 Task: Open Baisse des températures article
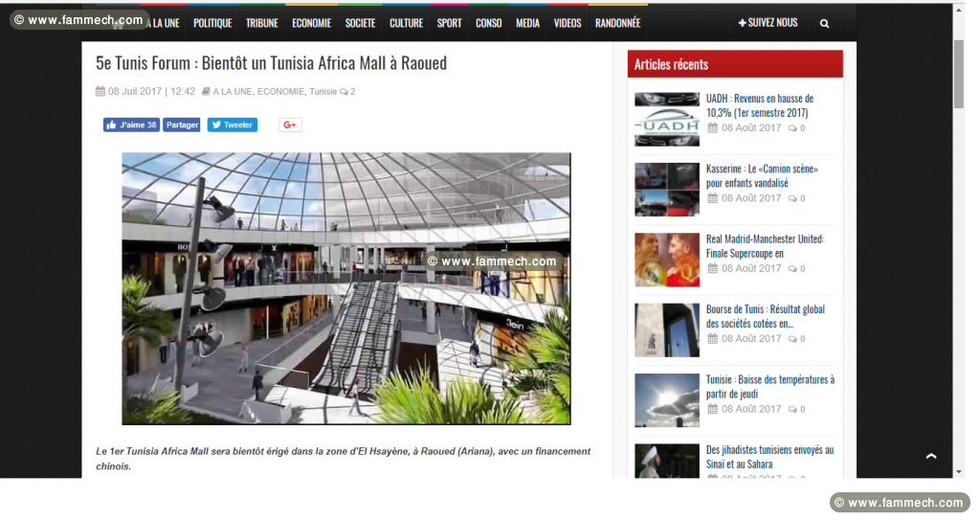[770, 386]
